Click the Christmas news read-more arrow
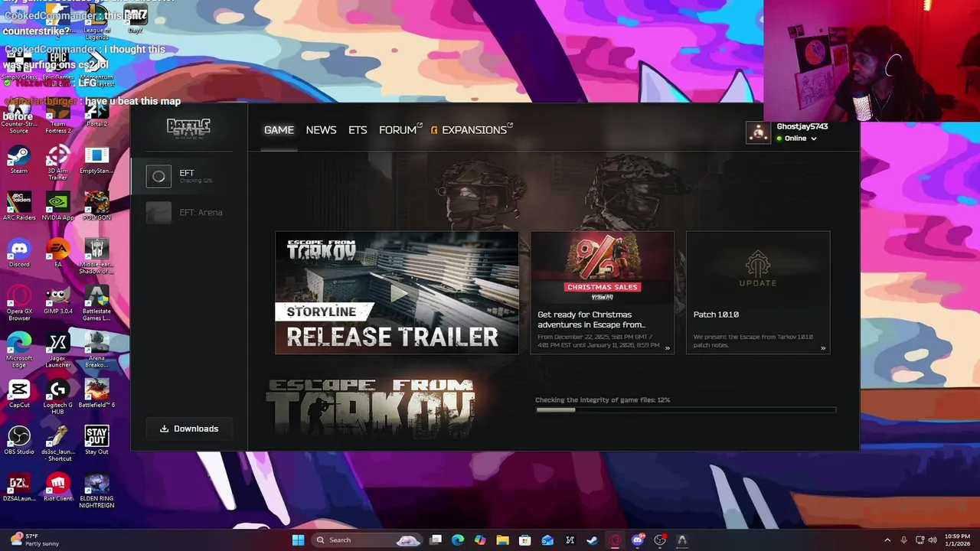 tap(667, 348)
